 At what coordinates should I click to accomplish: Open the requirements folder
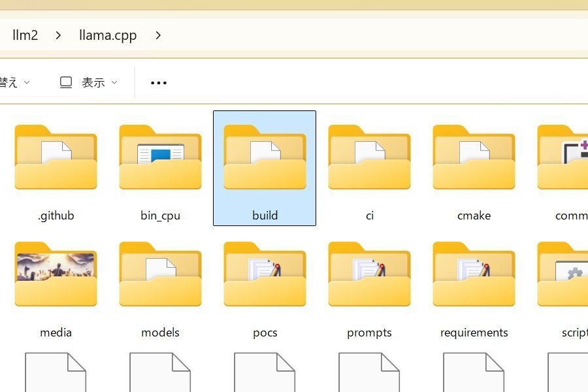pos(474,274)
